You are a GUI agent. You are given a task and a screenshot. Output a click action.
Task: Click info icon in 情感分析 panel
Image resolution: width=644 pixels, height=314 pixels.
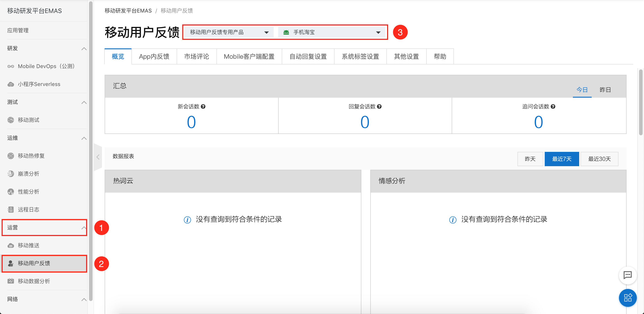pos(453,220)
